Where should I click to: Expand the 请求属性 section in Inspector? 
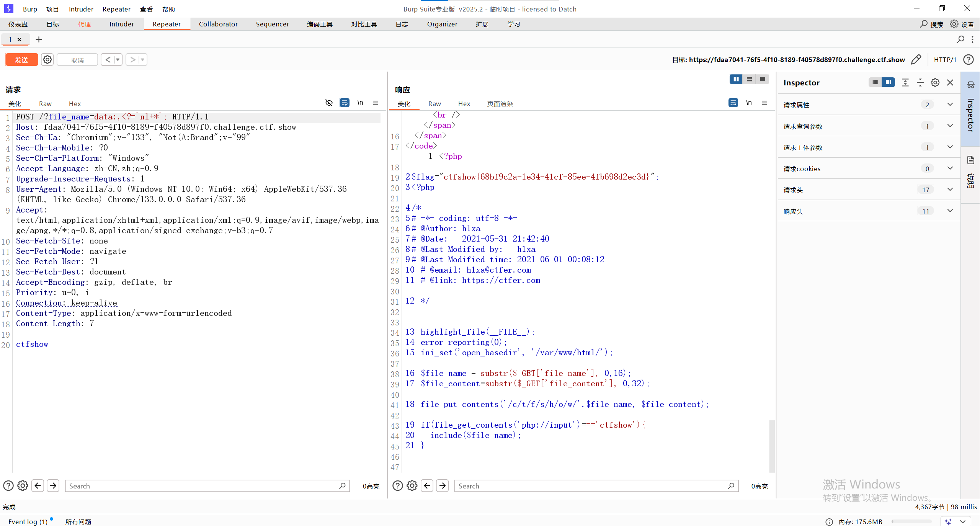(x=950, y=105)
